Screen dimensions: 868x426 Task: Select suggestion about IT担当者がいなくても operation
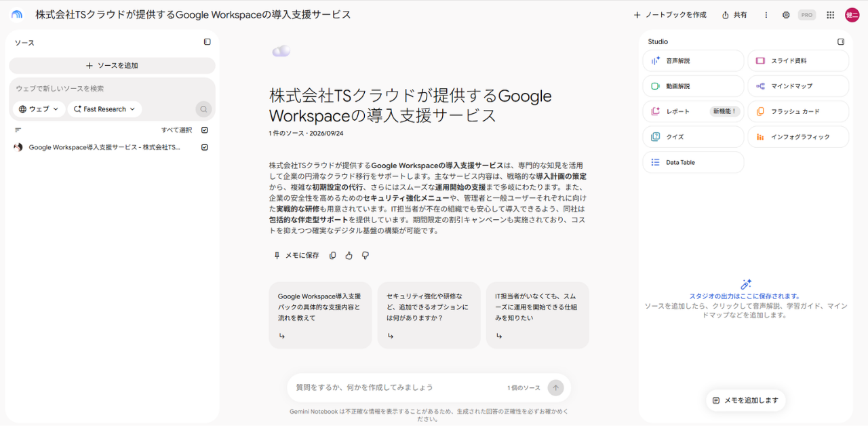click(x=537, y=315)
